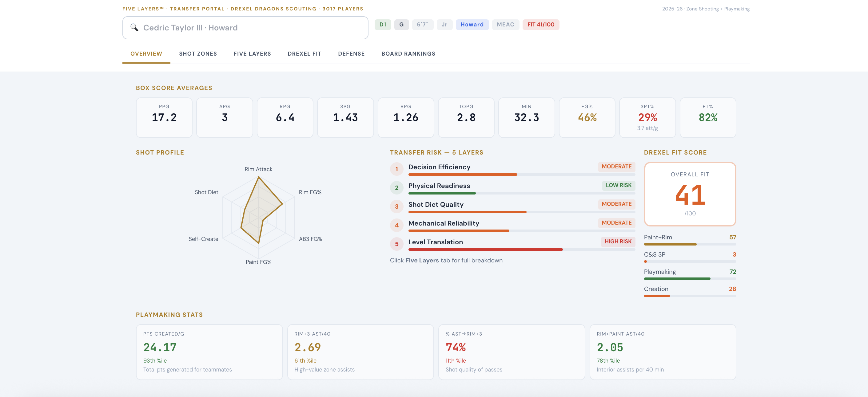Click the Decision Efficiency label
The height and width of the screenshot is (397, 868).
tap(439, 167)
